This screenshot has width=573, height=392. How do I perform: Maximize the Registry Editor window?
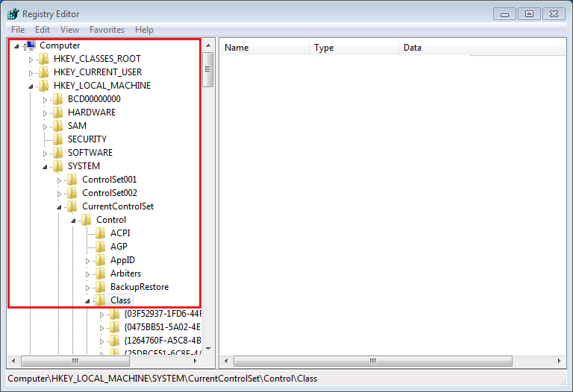529,14
